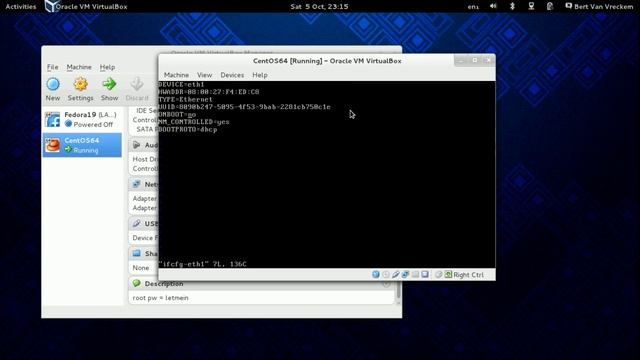The width and height of the screenshot is (640, 360).
Task: Click the shared folders status icon
Action: tap(415, 274)
